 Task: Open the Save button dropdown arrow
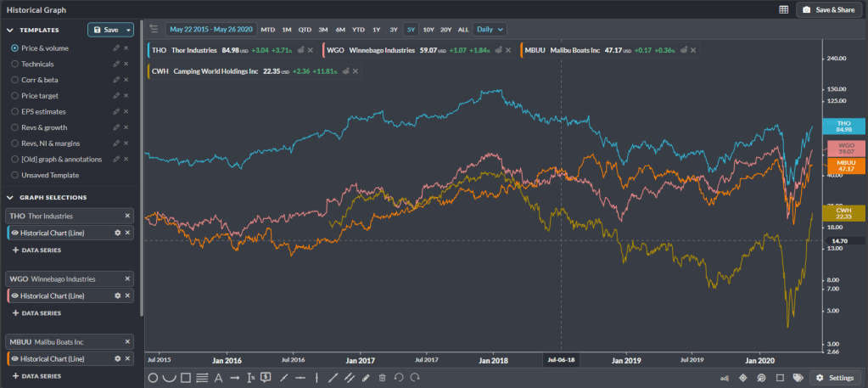(x=128, y=30)
